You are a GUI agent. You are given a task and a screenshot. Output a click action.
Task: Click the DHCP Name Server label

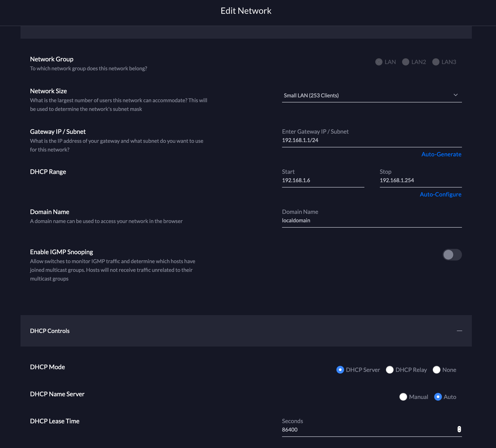coord(57,394)
